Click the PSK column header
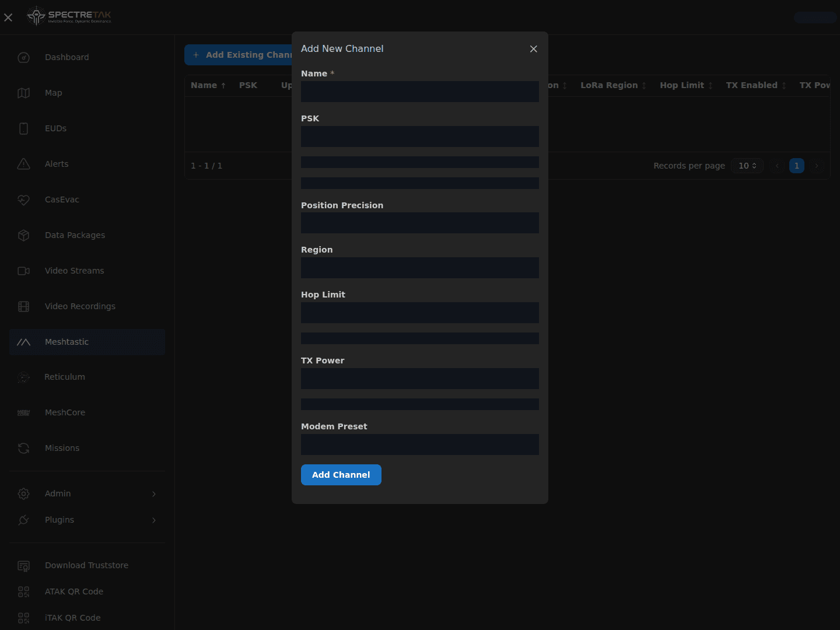 (x=248, y=85)
